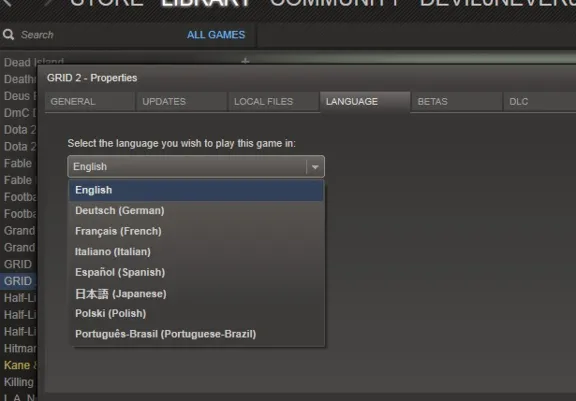This screenshot has width=576, height=401.
Task: Select the Hitman game entry
Action: click(x=20, y=348)
